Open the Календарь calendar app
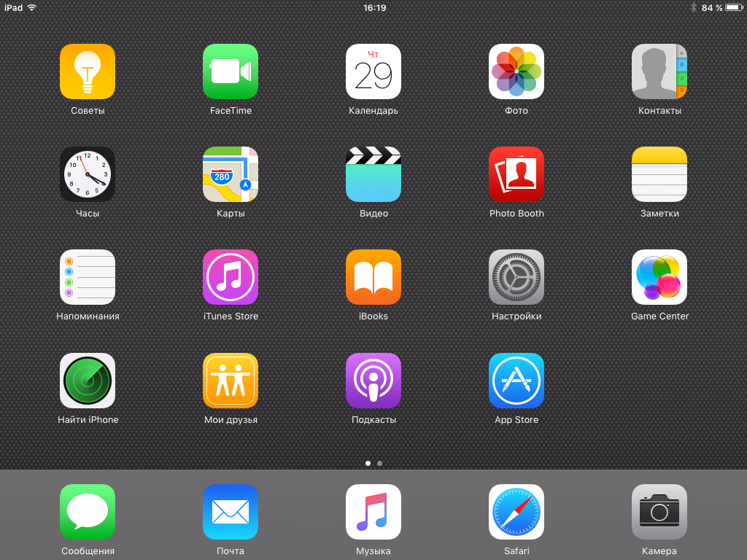747x560 pixels. tap(373, 71)
